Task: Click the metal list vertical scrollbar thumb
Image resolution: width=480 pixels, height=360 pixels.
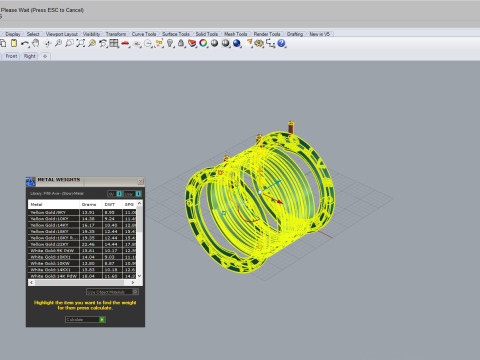Action: coord(139,220)
